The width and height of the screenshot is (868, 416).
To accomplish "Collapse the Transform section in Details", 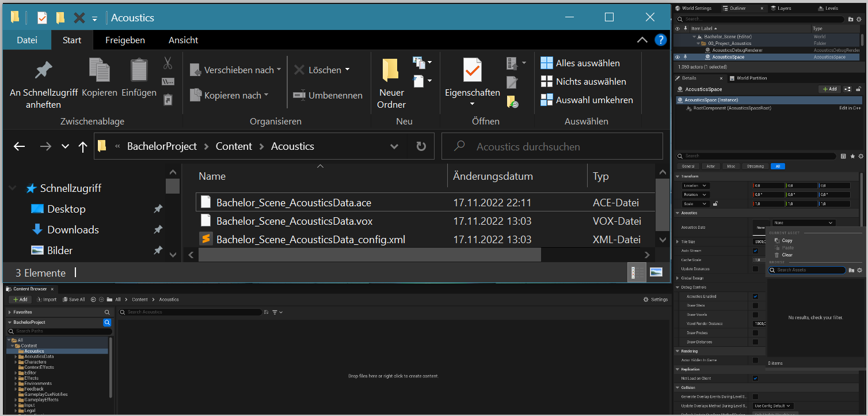I will 677,176.
